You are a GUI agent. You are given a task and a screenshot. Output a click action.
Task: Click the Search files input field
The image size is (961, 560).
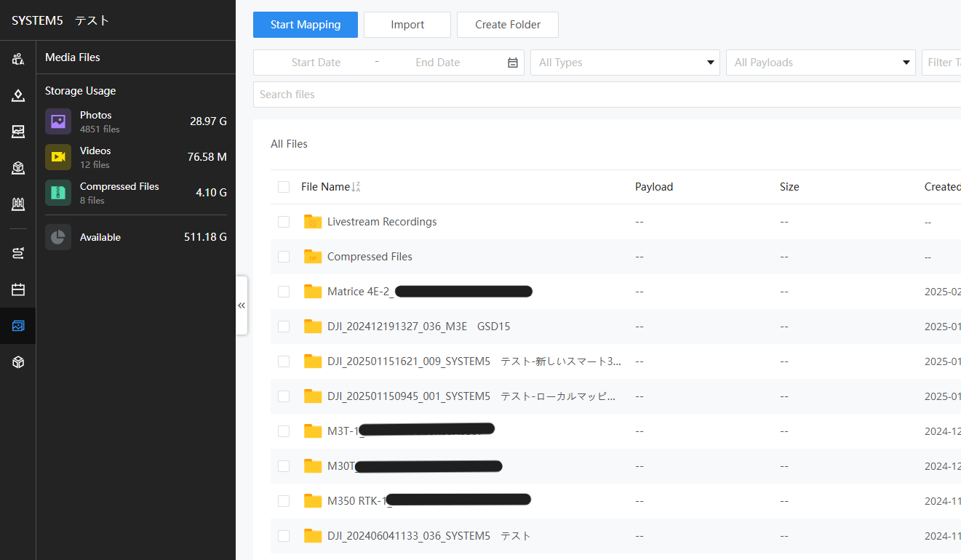tap(604, 95)
